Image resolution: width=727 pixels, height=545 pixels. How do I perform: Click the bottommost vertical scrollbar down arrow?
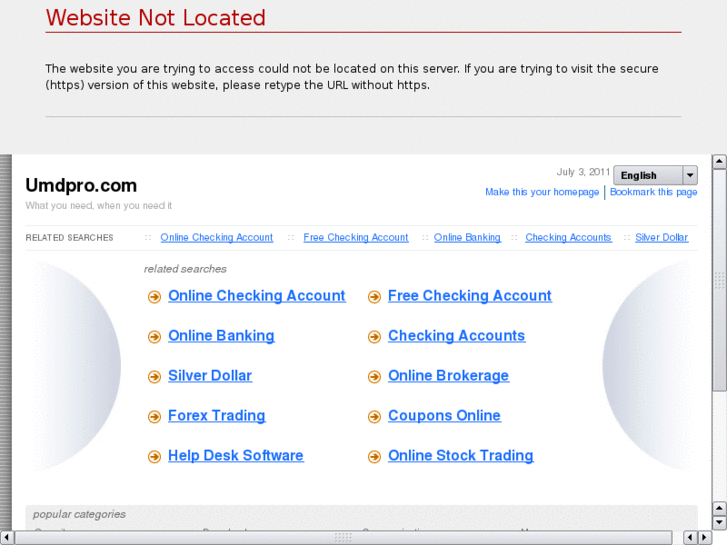click(x=719, y=523)
